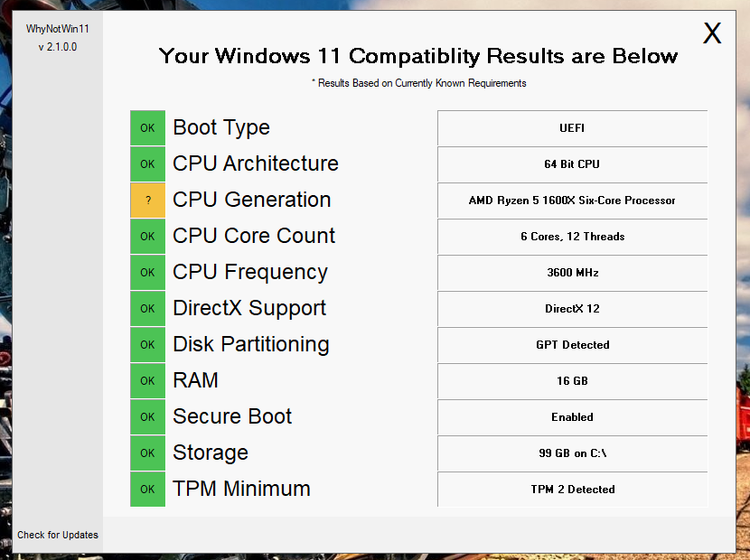The width and height of the screenshot is (750, 560).
Task: Click the OK badge for Disk Partitioning
Action: point(148,344)
